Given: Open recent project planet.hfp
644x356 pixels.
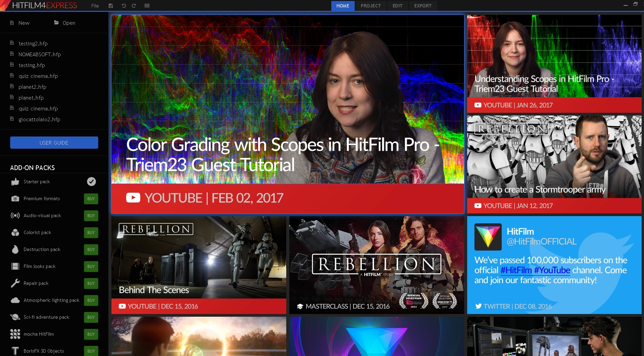Looking at the screenshot, I should click(x=31, y=98).
